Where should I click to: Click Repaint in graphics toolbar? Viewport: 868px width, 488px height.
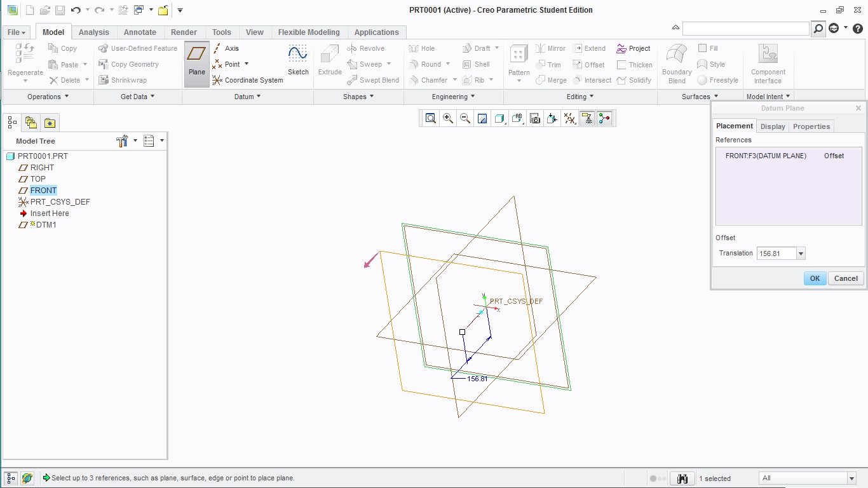pos(482,118)
